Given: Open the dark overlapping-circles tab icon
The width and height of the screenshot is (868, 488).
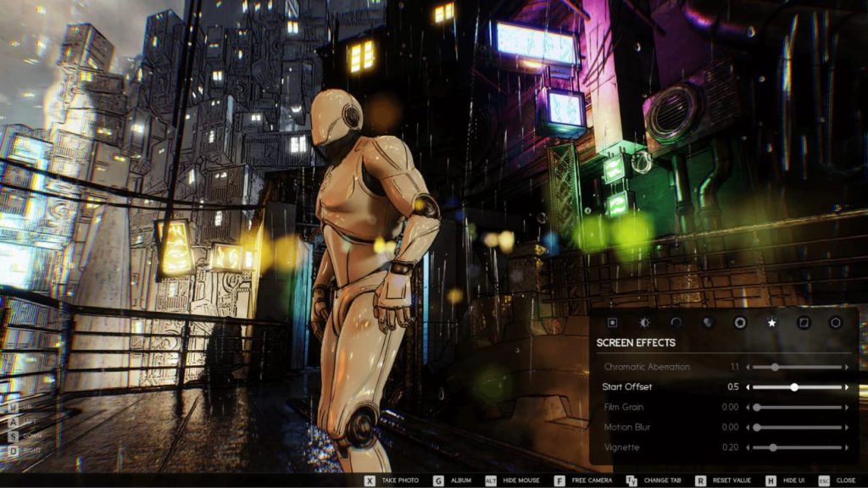Looking at the screenshot, I should click(x=708, y=323).
